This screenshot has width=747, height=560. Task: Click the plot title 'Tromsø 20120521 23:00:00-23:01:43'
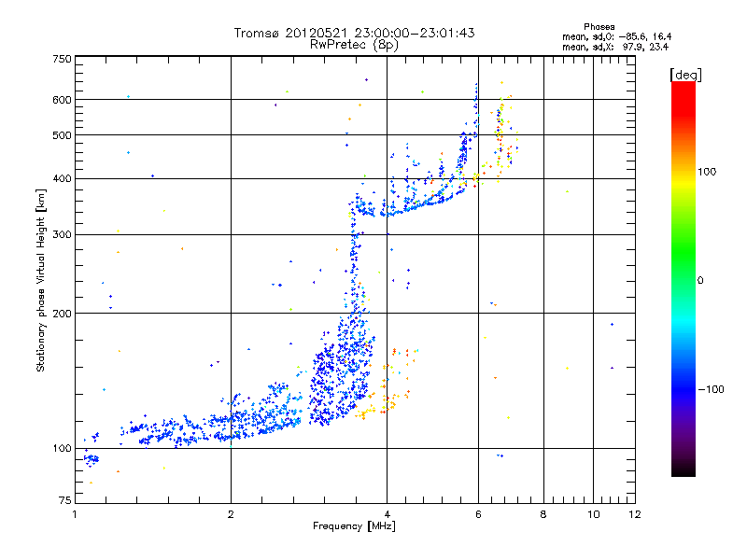[354, 33]
